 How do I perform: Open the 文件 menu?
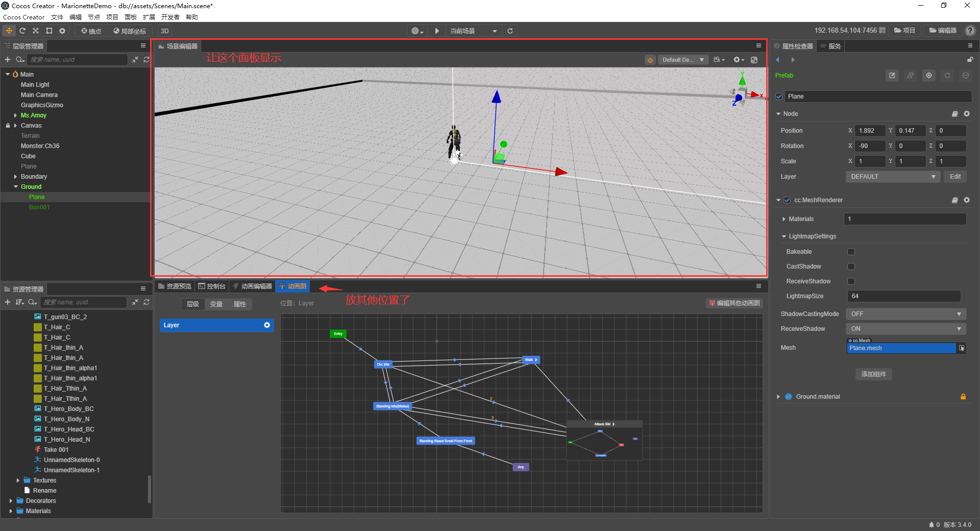click(57, 17)
